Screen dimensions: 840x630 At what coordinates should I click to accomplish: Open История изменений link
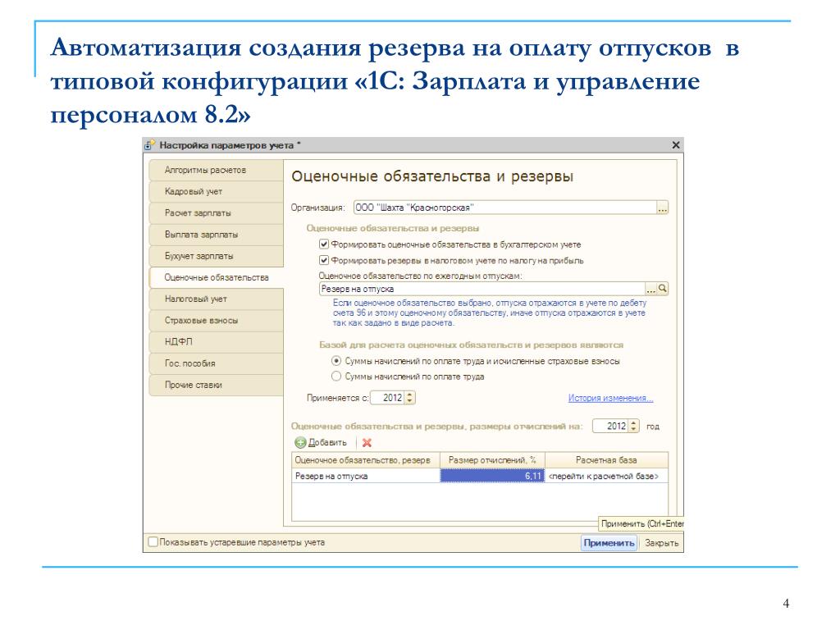610,398
